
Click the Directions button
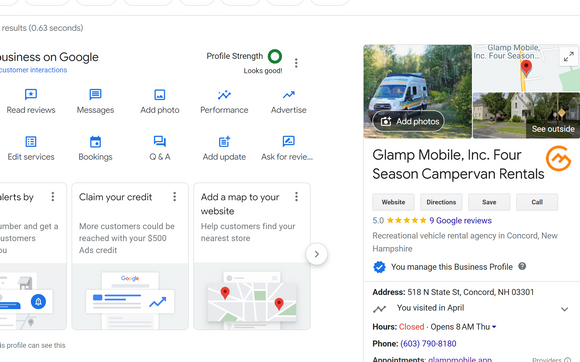(x=441, y=202)
